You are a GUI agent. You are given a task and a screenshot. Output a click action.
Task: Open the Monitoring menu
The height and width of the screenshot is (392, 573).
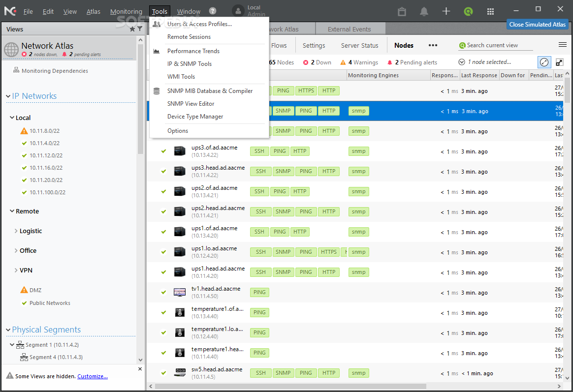(126, 11)
